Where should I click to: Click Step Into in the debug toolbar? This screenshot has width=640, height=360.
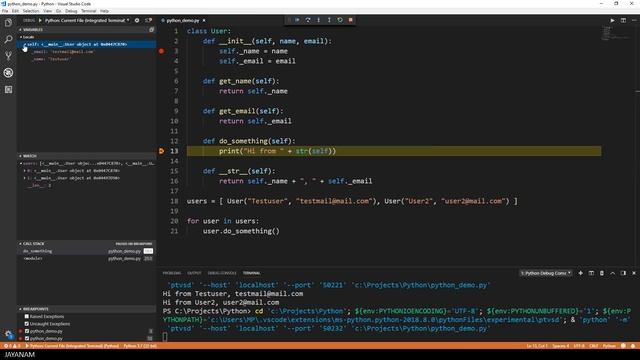318,20
